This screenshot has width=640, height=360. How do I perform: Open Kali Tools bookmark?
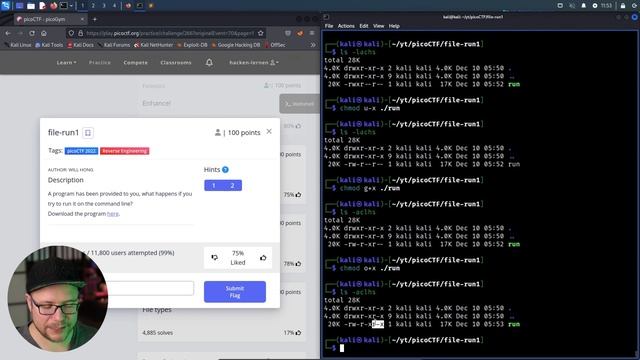[49, 45]
